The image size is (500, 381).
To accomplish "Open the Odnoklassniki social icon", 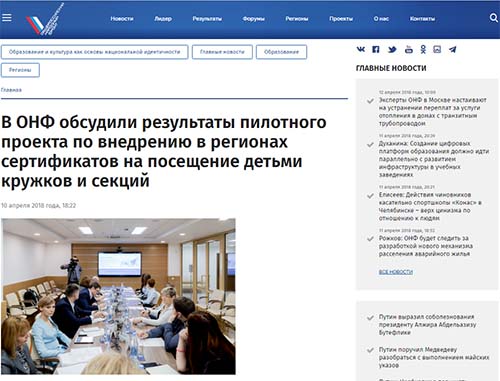I will (x=423, y=50).
